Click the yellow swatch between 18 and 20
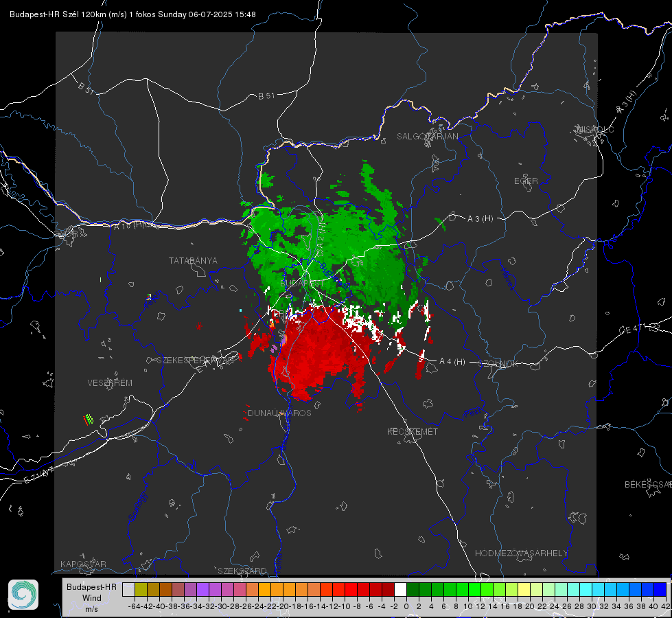 [x=524, y=590]
